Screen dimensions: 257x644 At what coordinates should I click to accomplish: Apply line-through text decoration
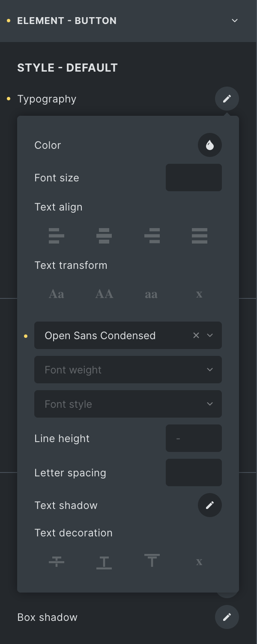57,562
